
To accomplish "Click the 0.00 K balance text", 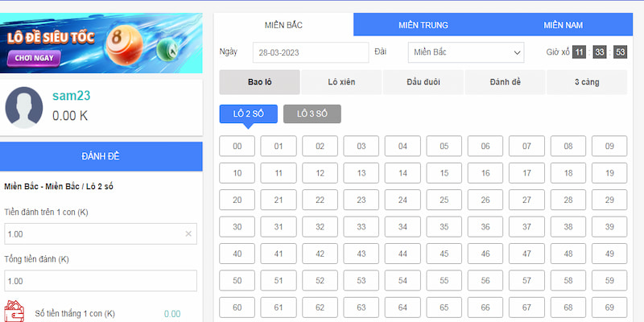I will [x=70, y=116].
